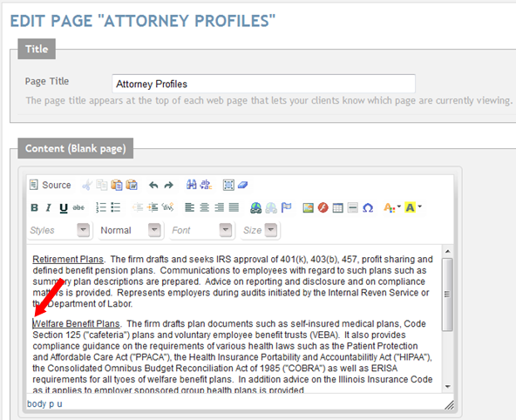Toggle underline formatting
The width and height of the screenshot is (516, 420).
click(64, 208)
